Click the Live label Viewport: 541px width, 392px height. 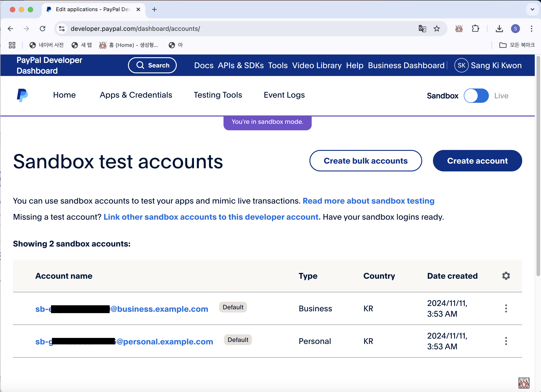pyautogui.click(x=501, y=96)
